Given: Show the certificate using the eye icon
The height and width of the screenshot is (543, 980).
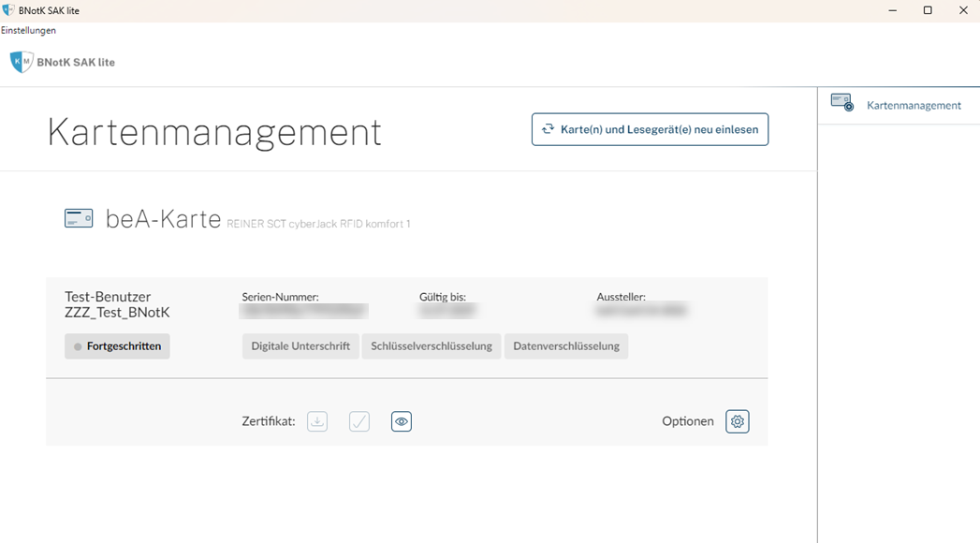Looking at the screenshot, I should click(402, 421).
